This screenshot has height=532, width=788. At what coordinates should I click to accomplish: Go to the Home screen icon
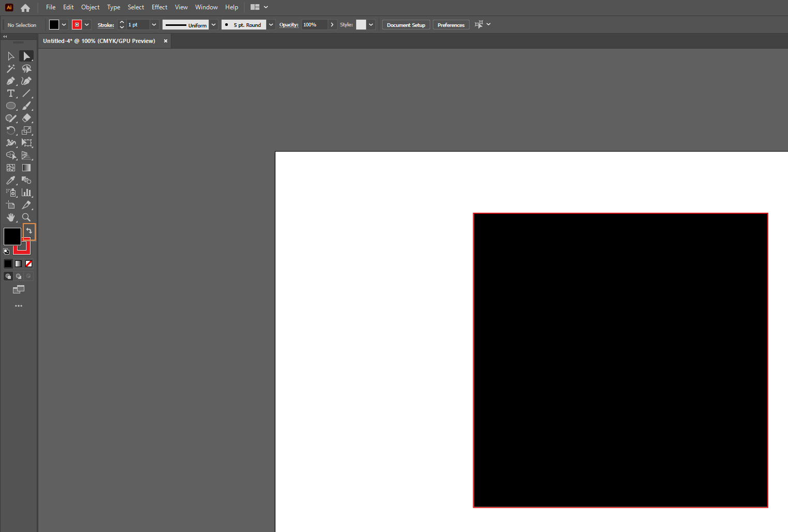pos(25,8)
